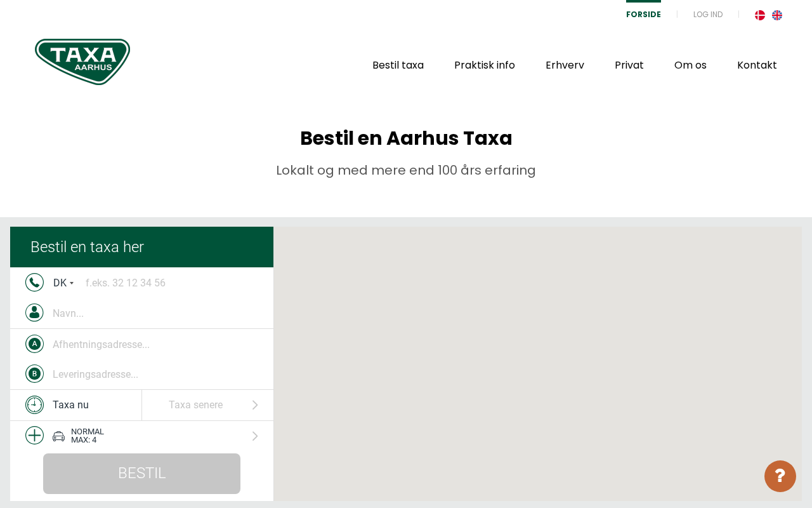Click the pickup point A marker icon
812x508 pixels.
click(x=34, y=344)
